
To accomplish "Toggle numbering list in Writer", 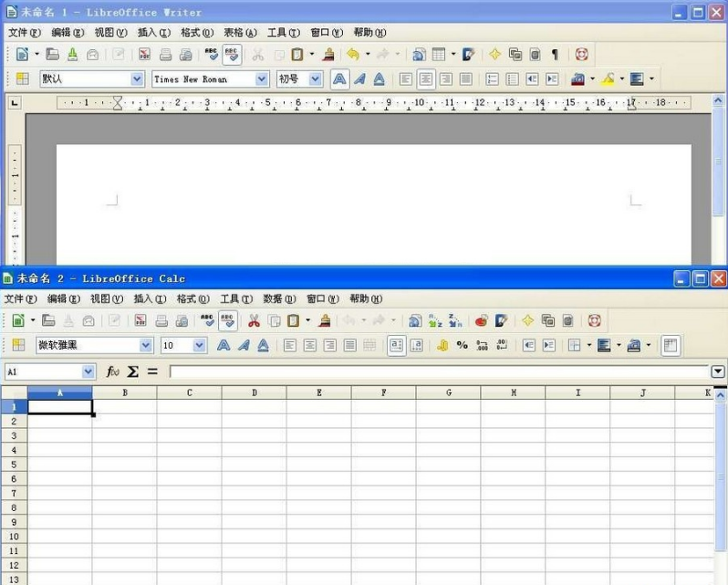I will [x=492, y=78].
